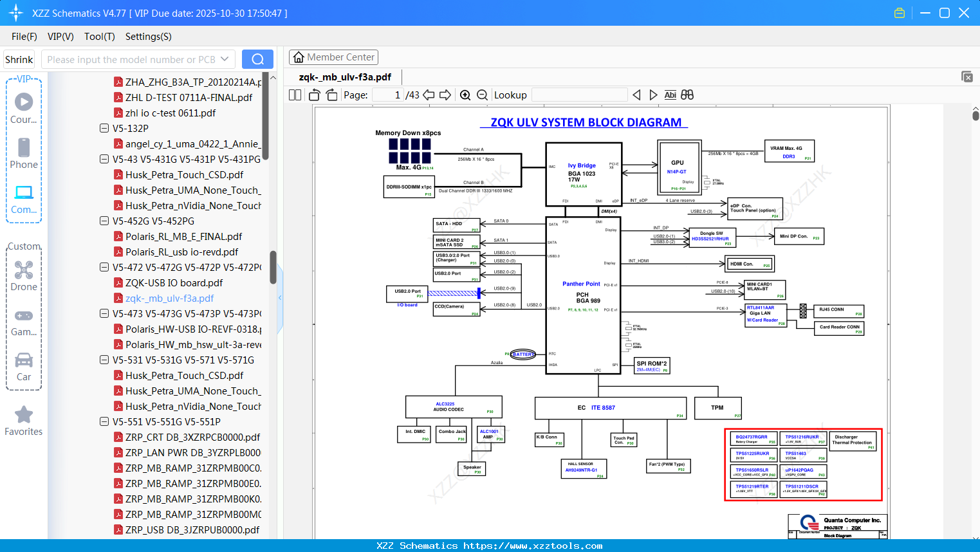Open ZRP_LAN PWR DB_3YZRPLB000 file

[193, 452]
